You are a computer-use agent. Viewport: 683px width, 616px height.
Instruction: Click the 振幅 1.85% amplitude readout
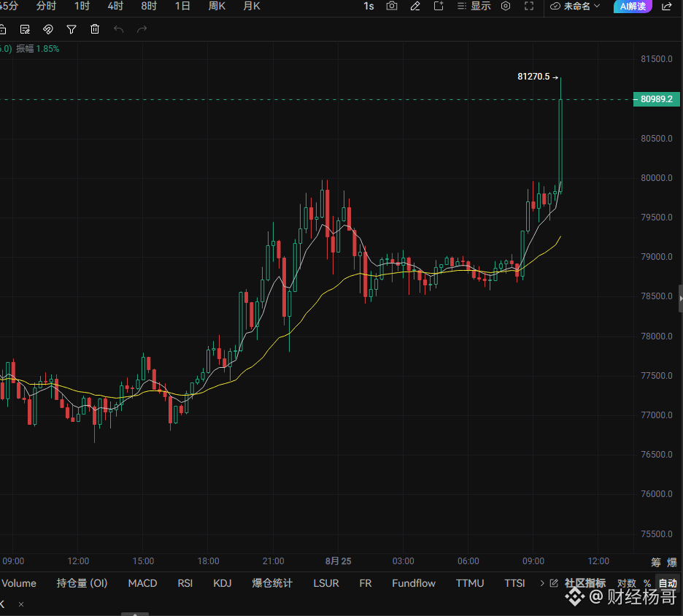pyautogui.click(x=37, y=49)
